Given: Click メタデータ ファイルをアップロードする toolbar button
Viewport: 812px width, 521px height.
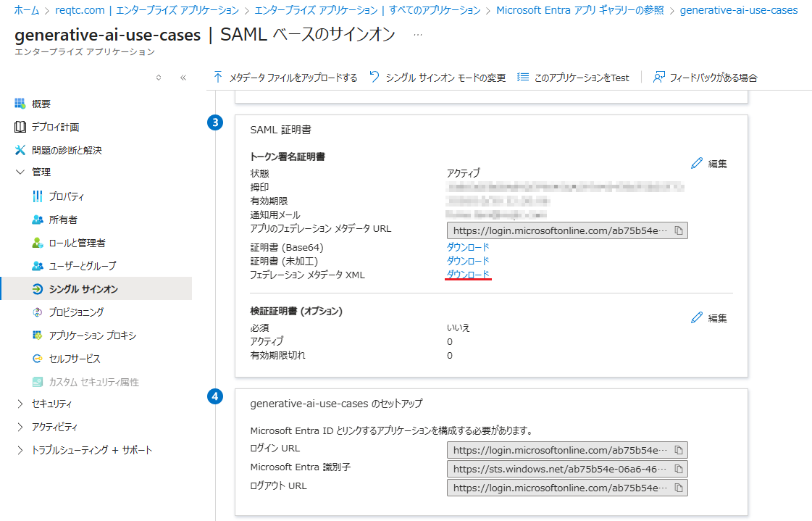Looking at the screenshot, I should tap(285, 78).
